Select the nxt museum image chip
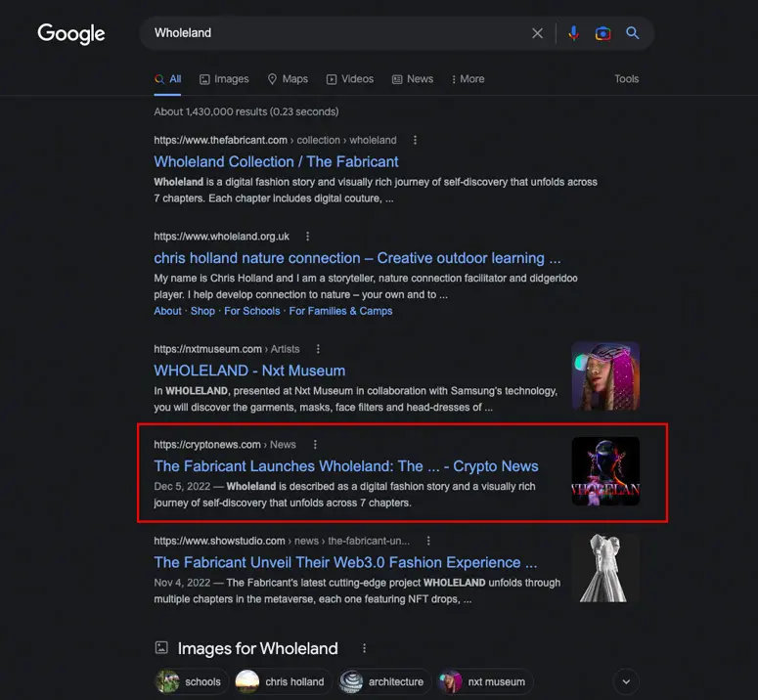758x700 pixels. point(485,681)
